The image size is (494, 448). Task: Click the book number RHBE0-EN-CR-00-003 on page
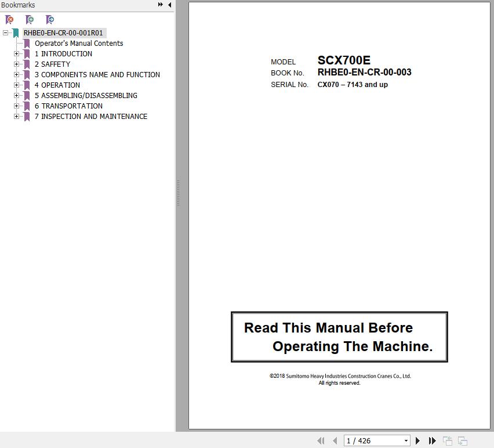(365, 72)
